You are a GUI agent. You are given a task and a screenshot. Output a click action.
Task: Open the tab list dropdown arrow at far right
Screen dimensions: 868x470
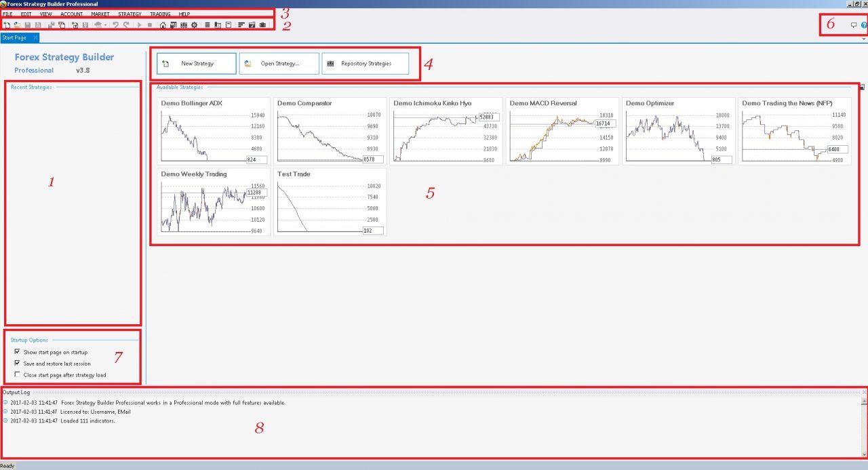point(863,39)
